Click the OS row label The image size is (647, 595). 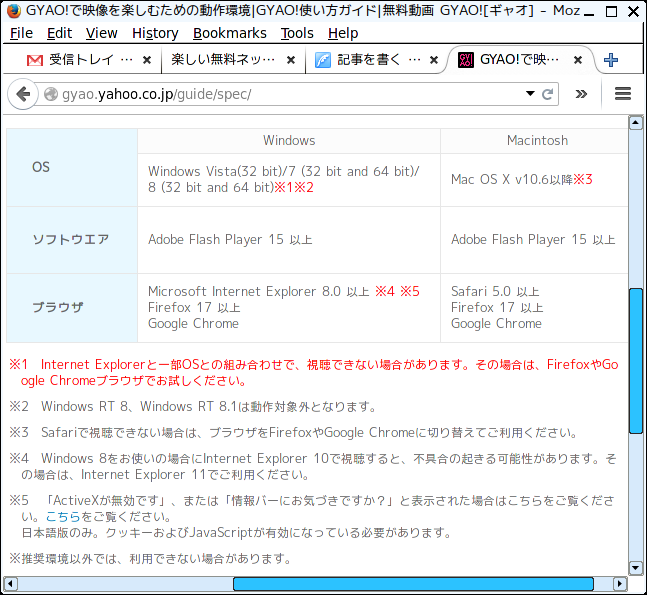pos(41,167)
